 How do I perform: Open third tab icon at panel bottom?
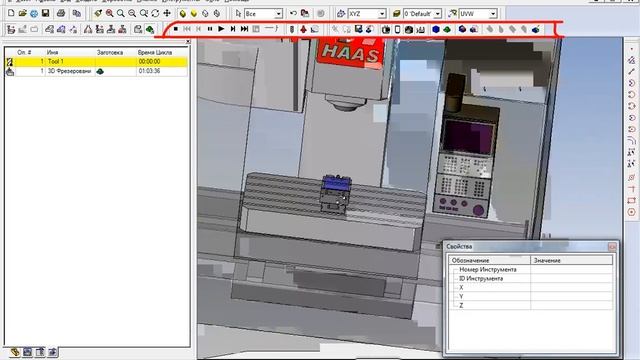point(40,352)
